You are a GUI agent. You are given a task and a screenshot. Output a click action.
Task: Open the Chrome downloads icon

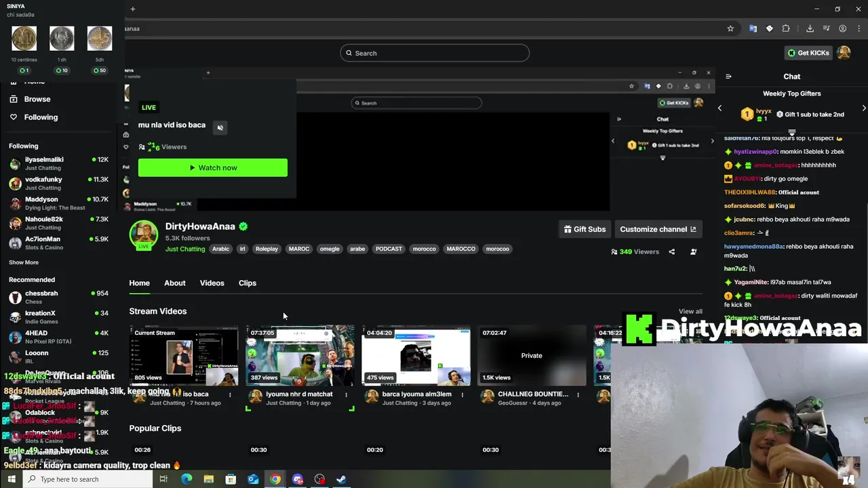[x=810, y=28]
